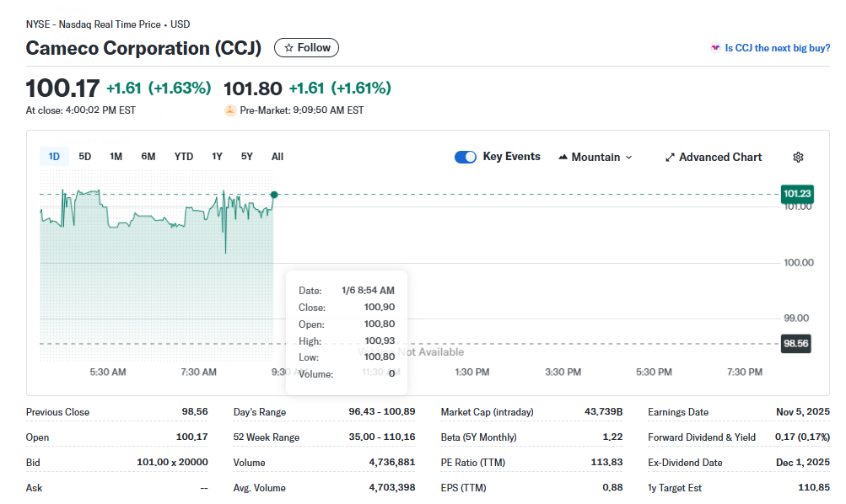
Task: Switch to the 5D time range
Action: (85, 157)
